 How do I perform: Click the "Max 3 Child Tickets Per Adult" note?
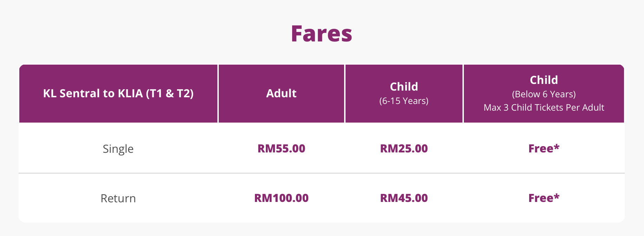(x=544, y=107)
